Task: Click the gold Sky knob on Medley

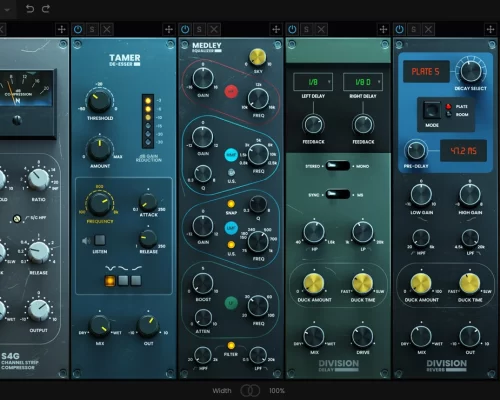Action: (257, 57)
